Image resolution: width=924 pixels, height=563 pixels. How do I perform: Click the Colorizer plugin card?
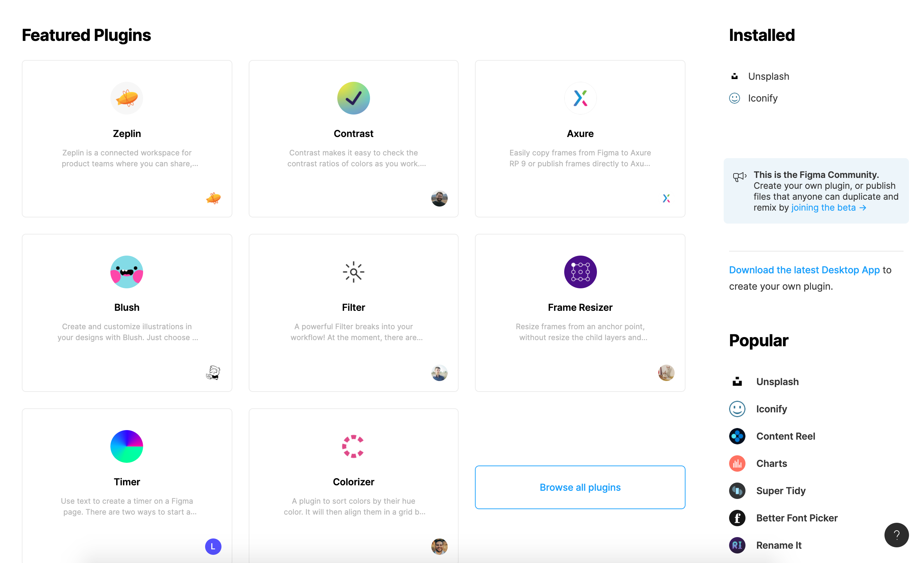coord(353,486)
